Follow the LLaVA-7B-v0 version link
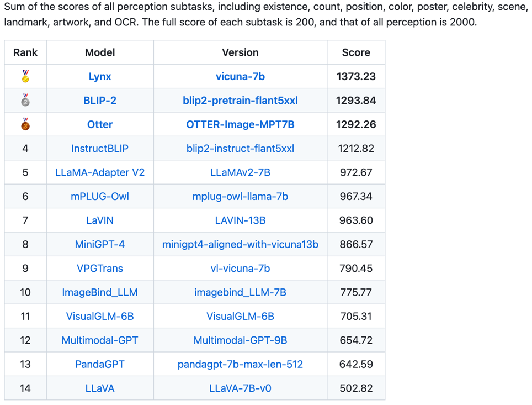532x405 pixels. click(x=240, y=388)
